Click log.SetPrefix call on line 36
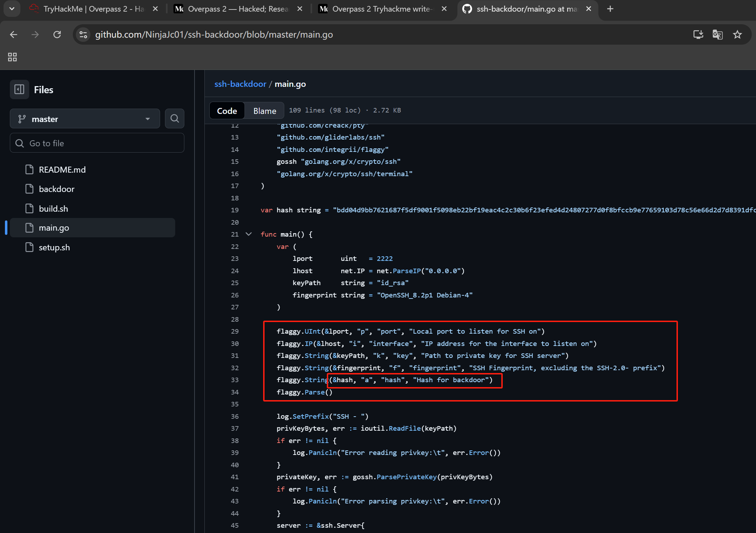Image resolution: width=756 pixels, height=533 pixels. [x=323, y=416]
